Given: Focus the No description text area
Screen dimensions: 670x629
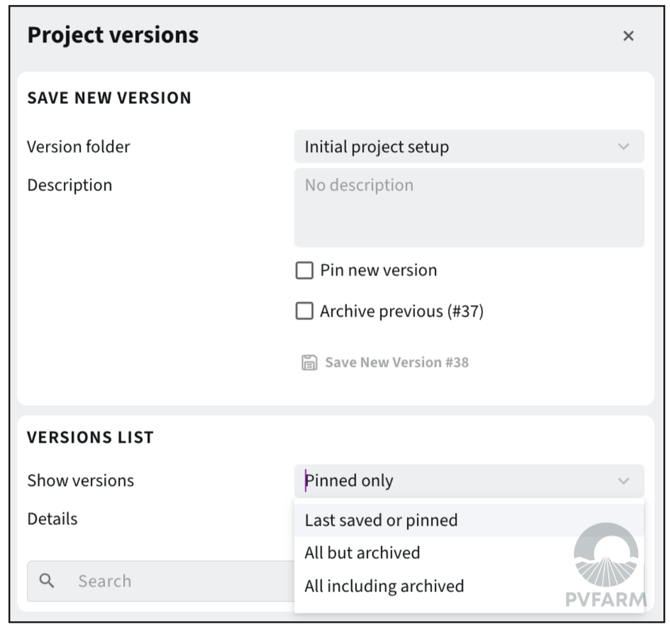Looking at the screenshot, I should coord(469,208).
